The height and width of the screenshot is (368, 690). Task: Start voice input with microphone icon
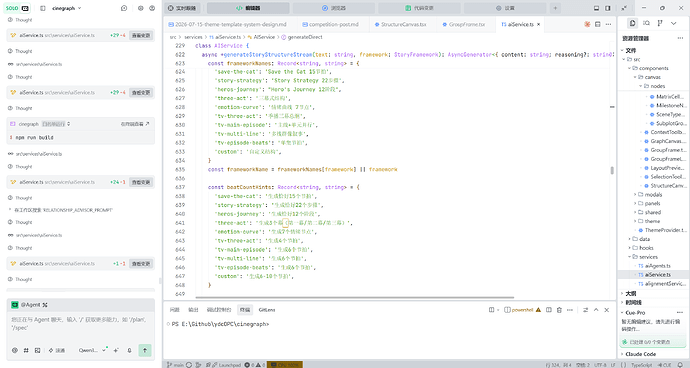[x=129, y=350]
